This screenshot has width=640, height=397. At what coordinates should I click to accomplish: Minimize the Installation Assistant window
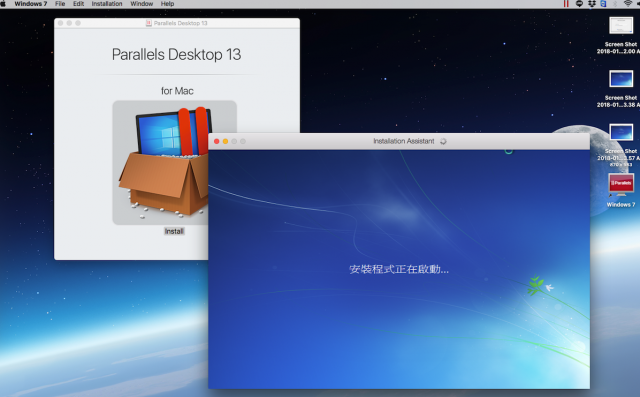pos(225,141)
